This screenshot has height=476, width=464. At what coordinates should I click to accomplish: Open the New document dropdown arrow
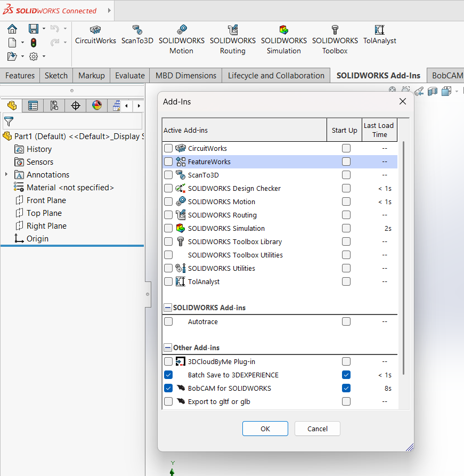[22, 43]
